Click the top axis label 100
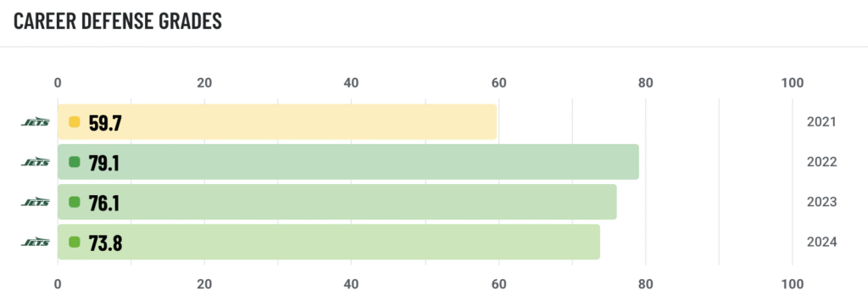The image size is (868, 307). [x=793, y=83]
